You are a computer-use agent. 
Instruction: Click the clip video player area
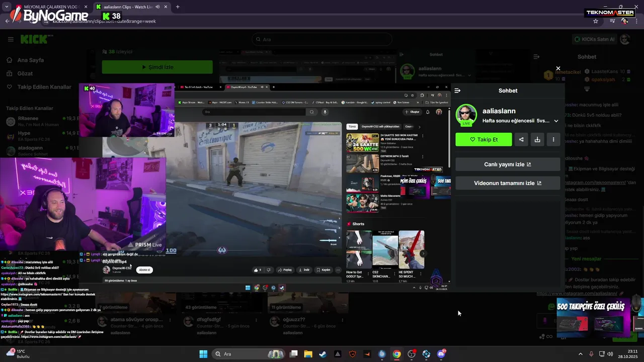coord(264,187)
